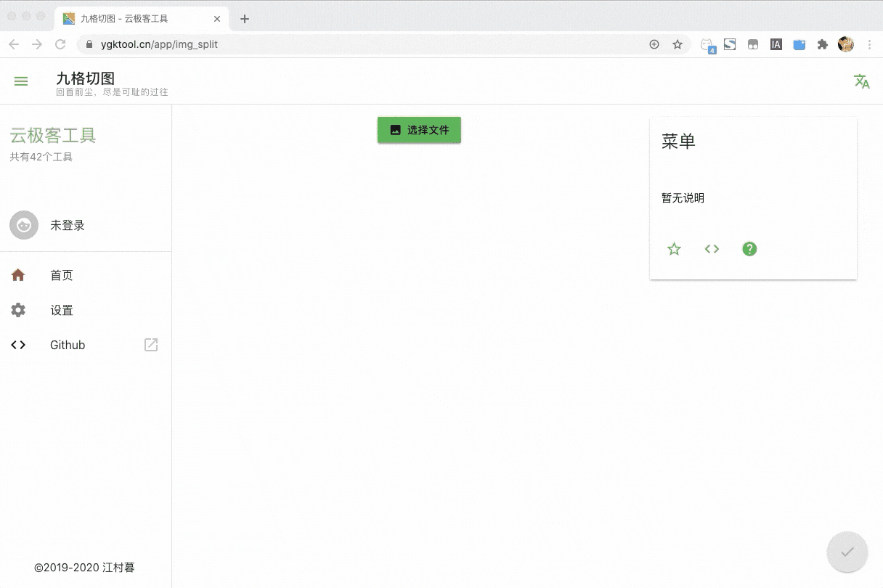Click the blue folder extension icon

(x=799, y=44)
